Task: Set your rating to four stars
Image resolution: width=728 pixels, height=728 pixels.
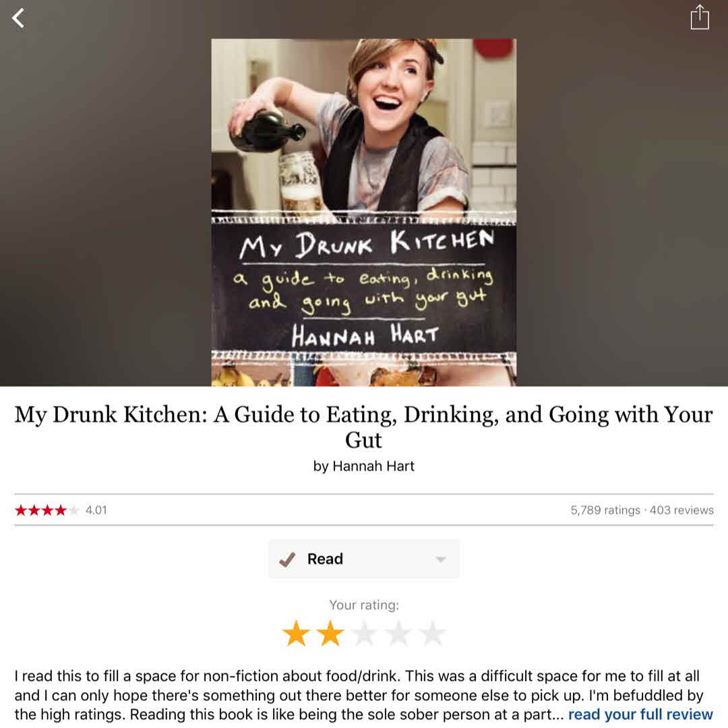Action: click(398, 633)
